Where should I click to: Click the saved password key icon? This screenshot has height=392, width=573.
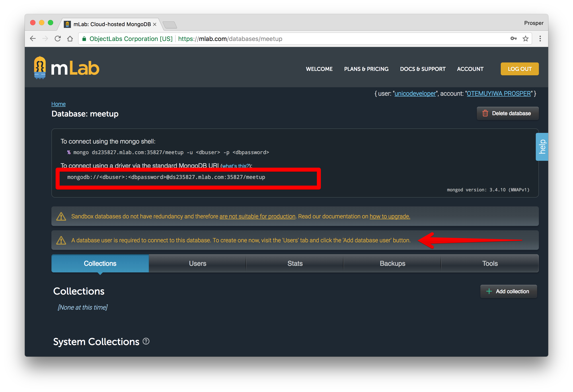[513, 39]
